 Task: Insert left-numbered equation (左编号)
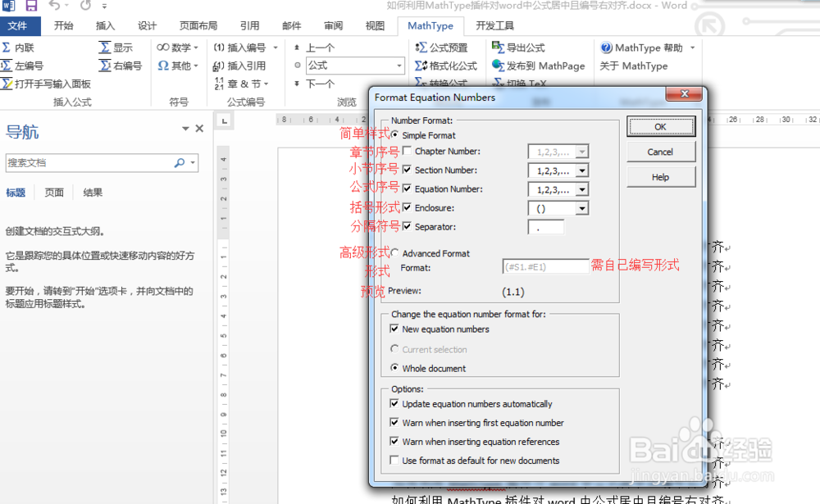click(22, 66)
